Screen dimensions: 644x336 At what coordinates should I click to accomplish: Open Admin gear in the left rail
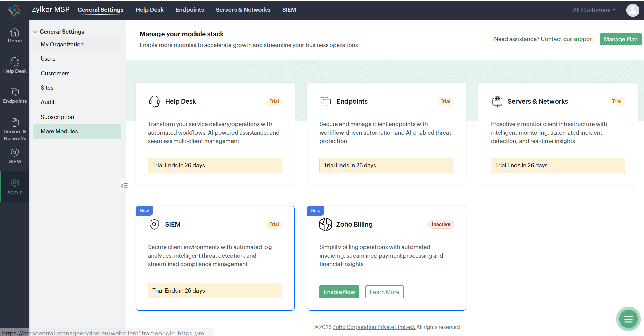tap(15, 186)
